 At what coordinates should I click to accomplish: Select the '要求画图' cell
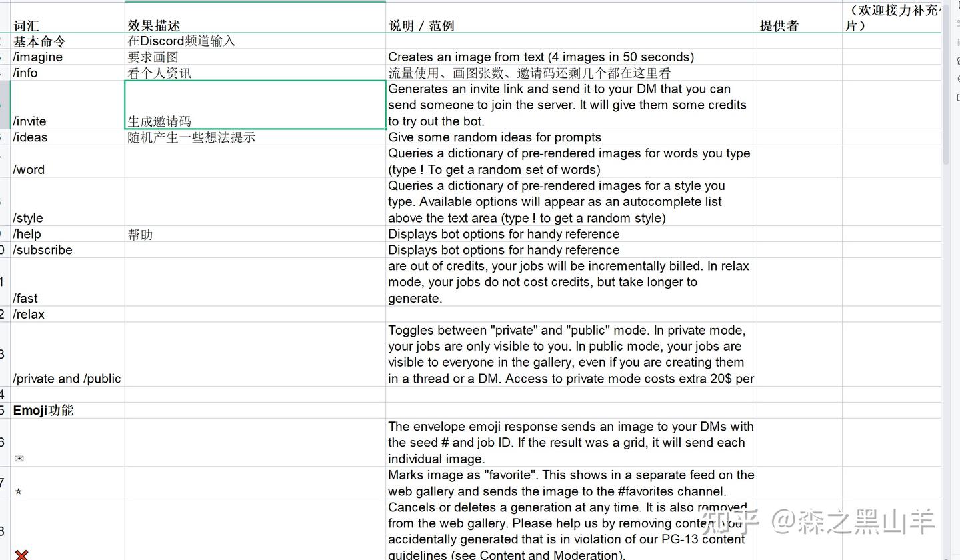coord(255,57)
